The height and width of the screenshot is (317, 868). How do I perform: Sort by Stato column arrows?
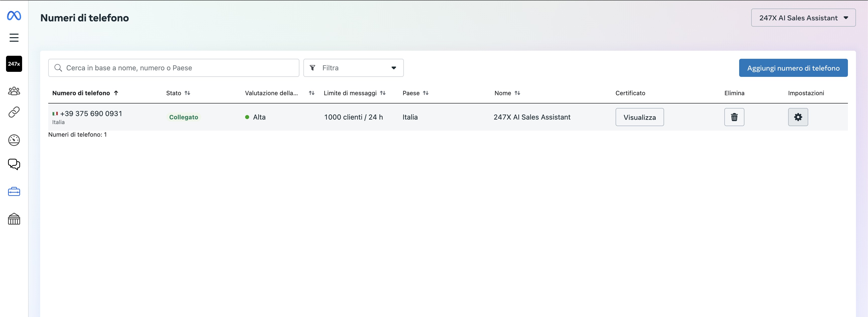(x=187, y=93)
